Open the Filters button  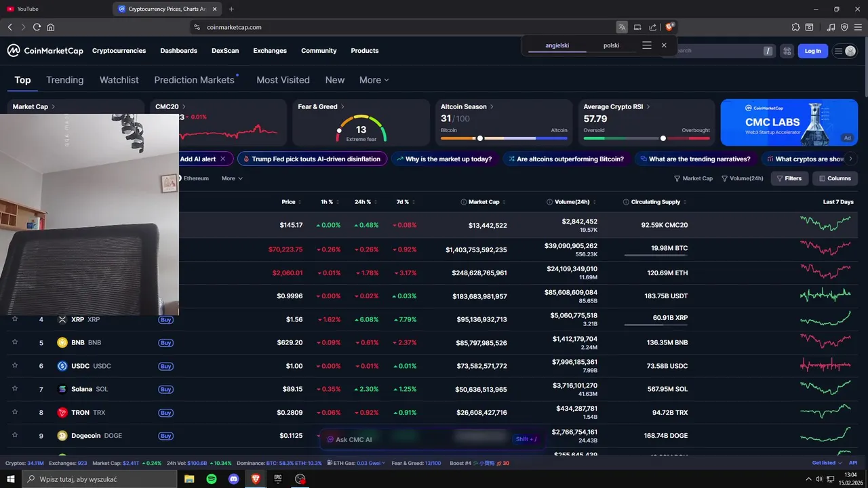coord(789,178)
